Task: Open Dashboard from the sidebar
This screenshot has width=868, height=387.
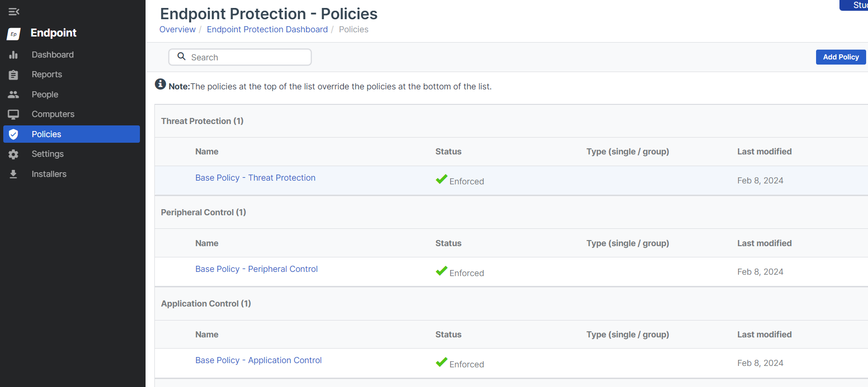Action: (52, 55)
